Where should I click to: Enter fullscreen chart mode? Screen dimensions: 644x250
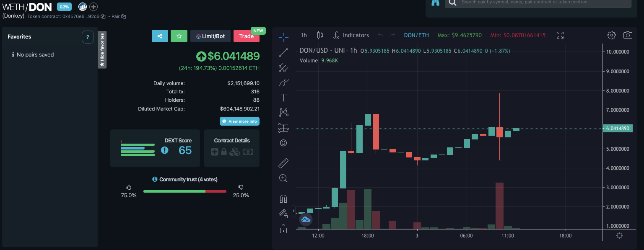(x=560, y=35)
